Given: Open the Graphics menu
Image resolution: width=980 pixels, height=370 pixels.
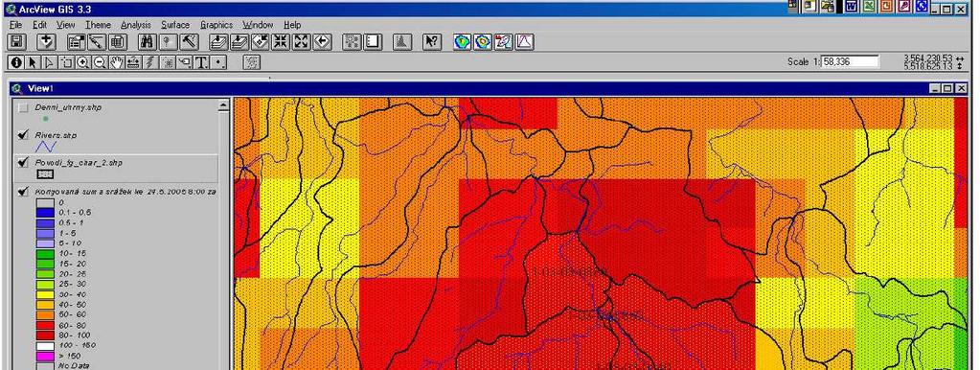Looking at the screenshot, I should [x=217, y=25].
